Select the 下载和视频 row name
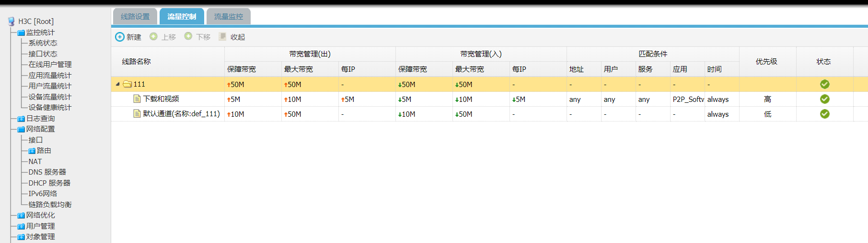This screenshot has width=868, height=243. coord(161,99)
